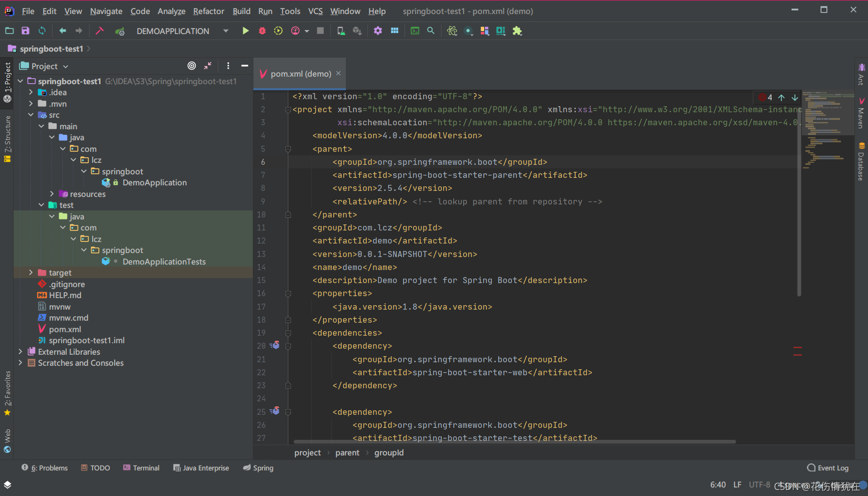This screenshot has width=868, height=496.
Task: Run DEMOAPPLICATION with the green play icon
Action: [x=245, y=31]
